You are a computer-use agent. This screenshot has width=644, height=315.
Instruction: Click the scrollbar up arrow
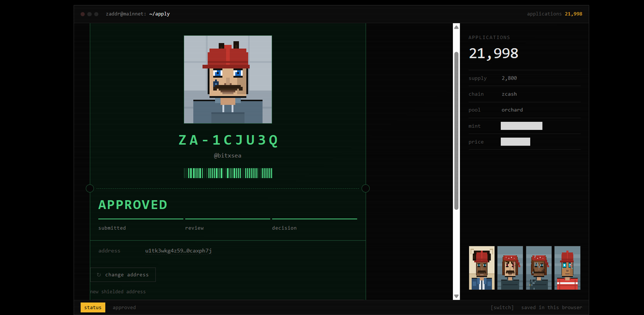pos(456,27)
